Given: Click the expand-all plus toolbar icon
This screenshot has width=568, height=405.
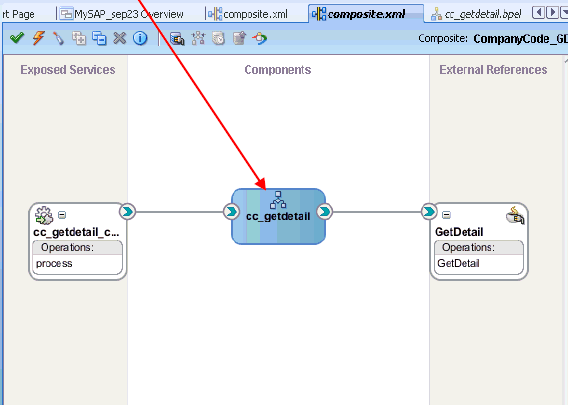Looking at the screenshot, I should [79, 38].
